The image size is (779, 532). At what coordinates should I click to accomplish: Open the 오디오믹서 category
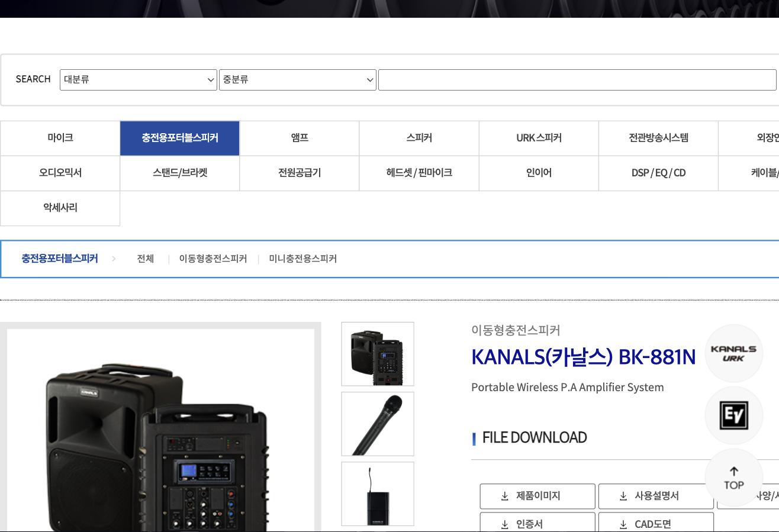tap(60, 173)
